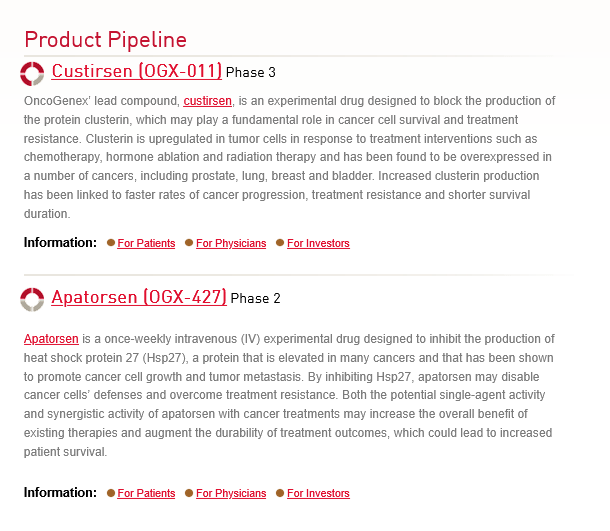Open For Physicians under Custirsen
610x531 pixels.
(231, 244)
